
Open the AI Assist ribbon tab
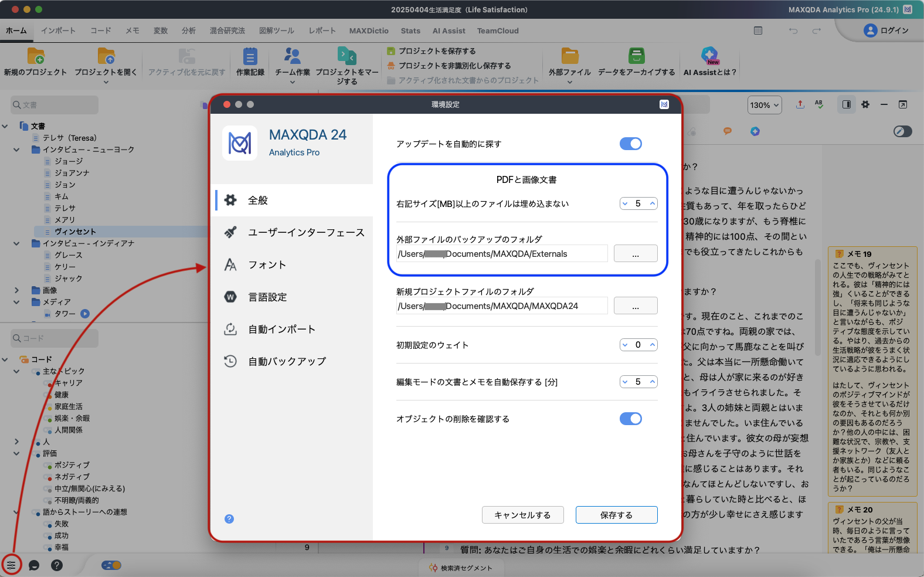pyautogui.click(x=449, y=30)
